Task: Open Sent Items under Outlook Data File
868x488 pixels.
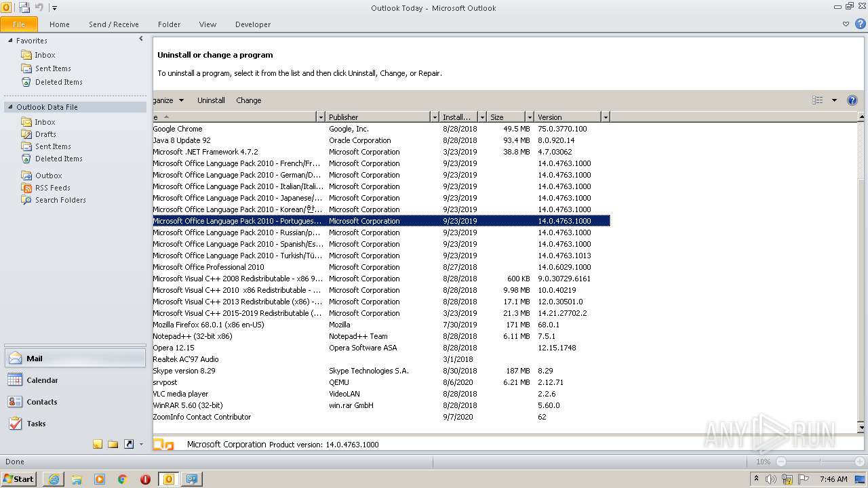Action: click(53, 146)
